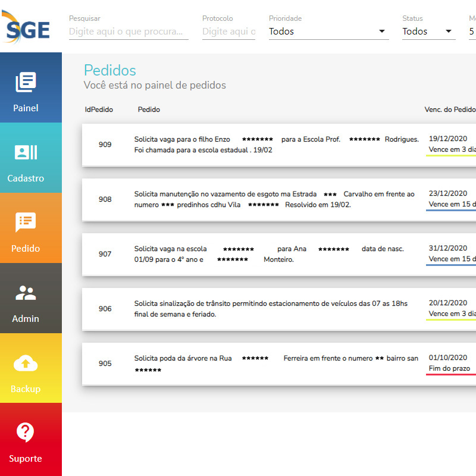Select the Backup menu label
476x476 pixels.
26,389
